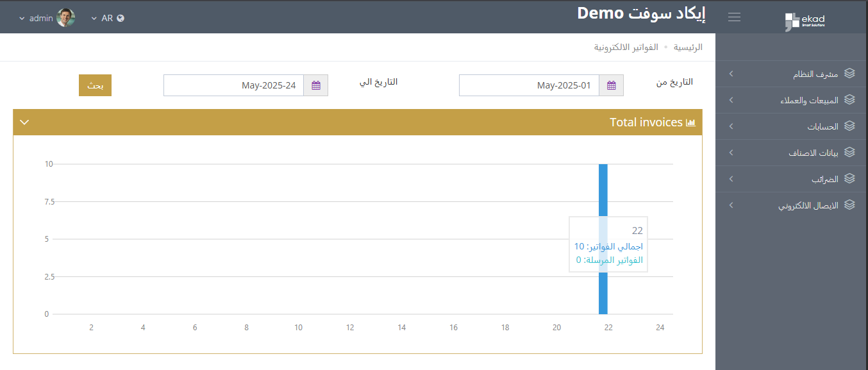The height and width of the screenshot is (370, 868).
Task: Open the مشرف النظام sidebar menu
Action: click(x=792, y=74)
